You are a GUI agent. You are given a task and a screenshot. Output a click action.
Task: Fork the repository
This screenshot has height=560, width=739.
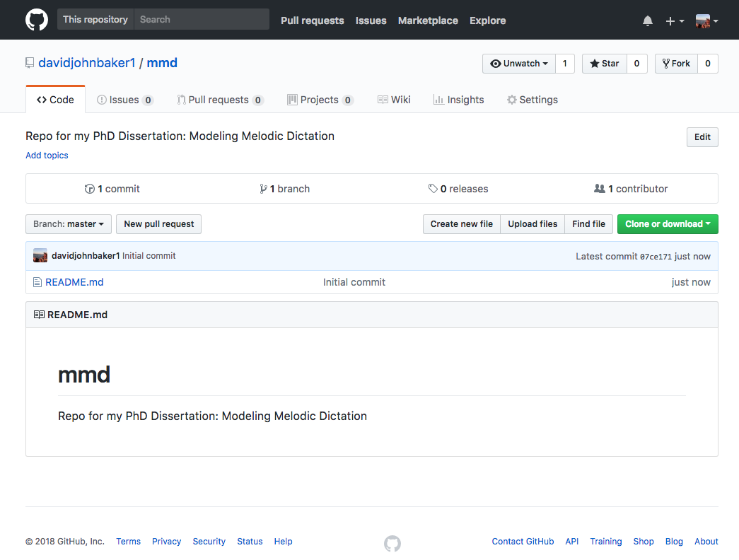pyautogui.click(x=676, y=64)
